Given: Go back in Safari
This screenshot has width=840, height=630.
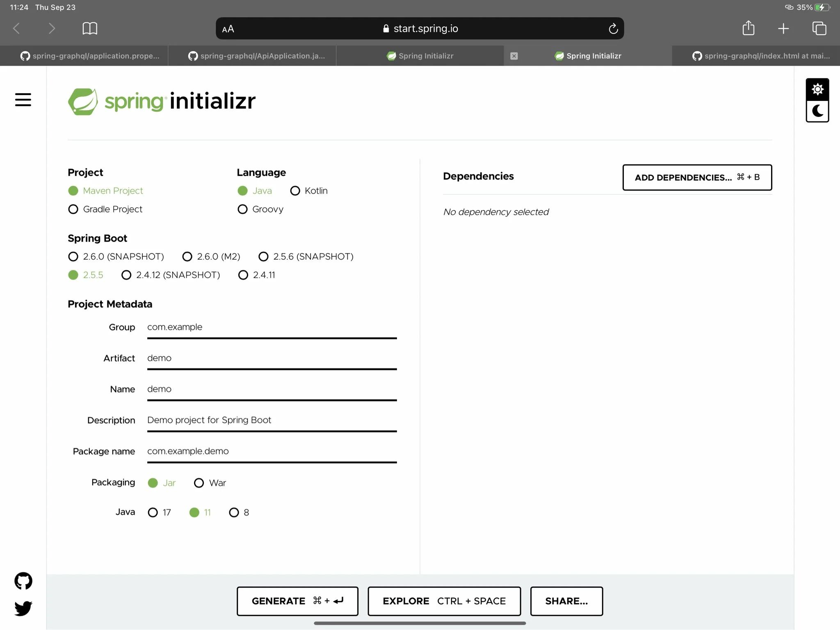Looking at the screenshot, I should [x=16, y=28].
